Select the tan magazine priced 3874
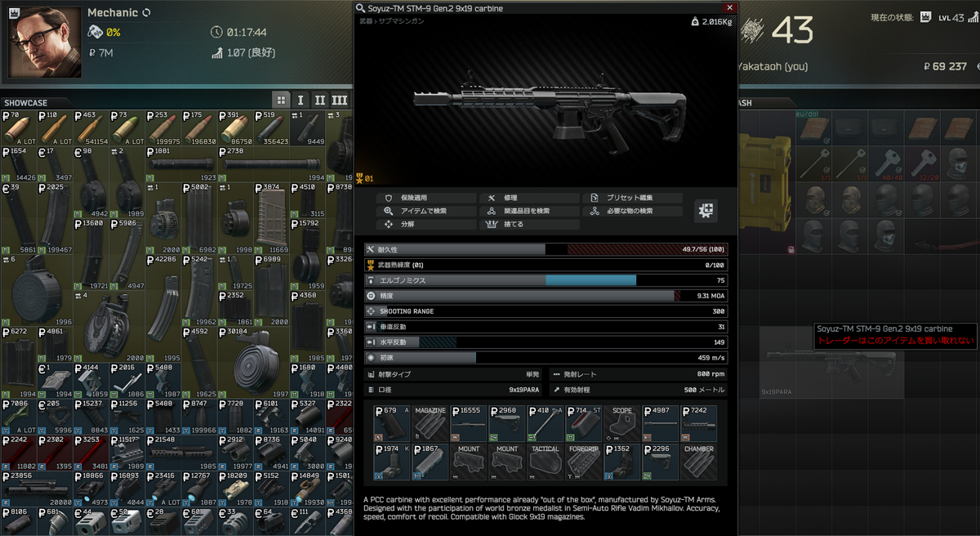The height and width of the screenshot is (536, 980). coord(271,217)
